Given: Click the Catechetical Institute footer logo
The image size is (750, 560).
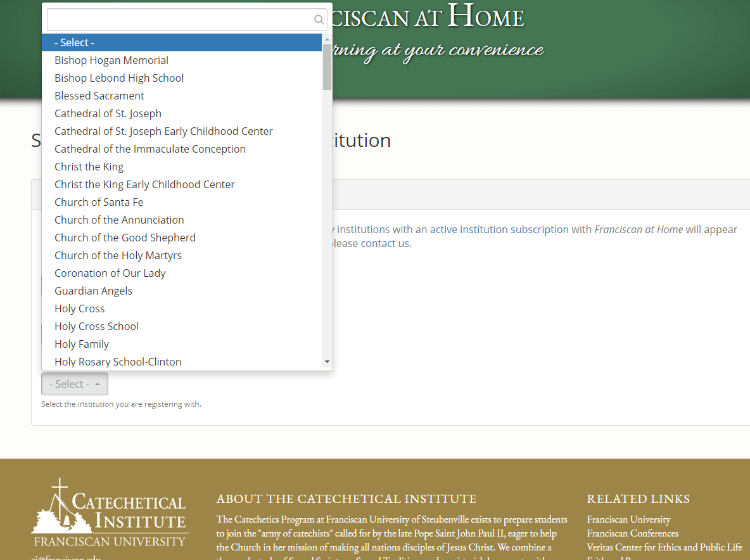Looking at the screenshot, I should tap(110, 512).
